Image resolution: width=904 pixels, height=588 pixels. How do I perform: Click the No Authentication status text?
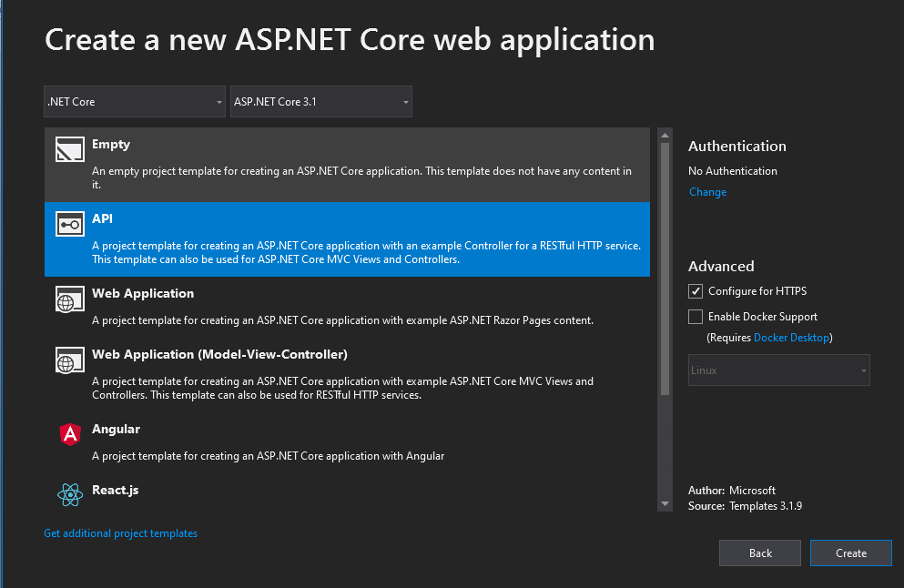click(x=732, y=170)
